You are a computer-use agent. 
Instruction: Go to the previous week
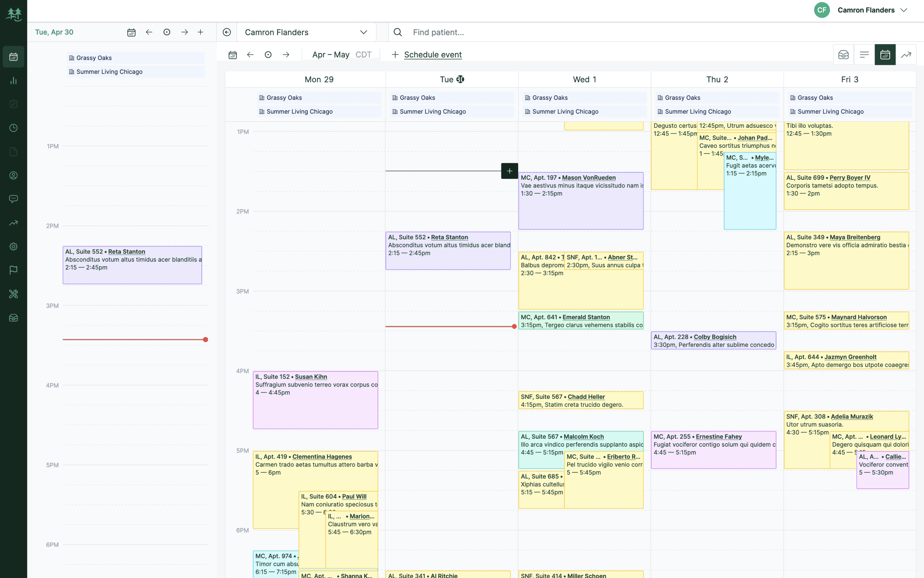(x=251, y=55)
